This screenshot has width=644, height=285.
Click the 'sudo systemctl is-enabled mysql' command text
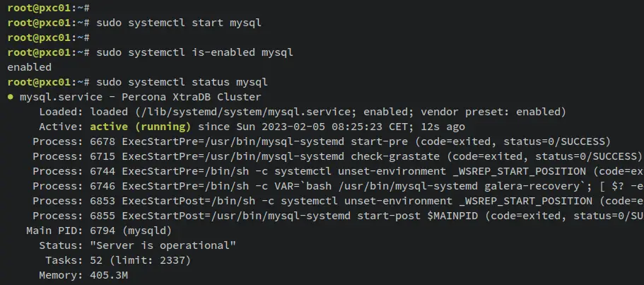(x=194, y=52)
